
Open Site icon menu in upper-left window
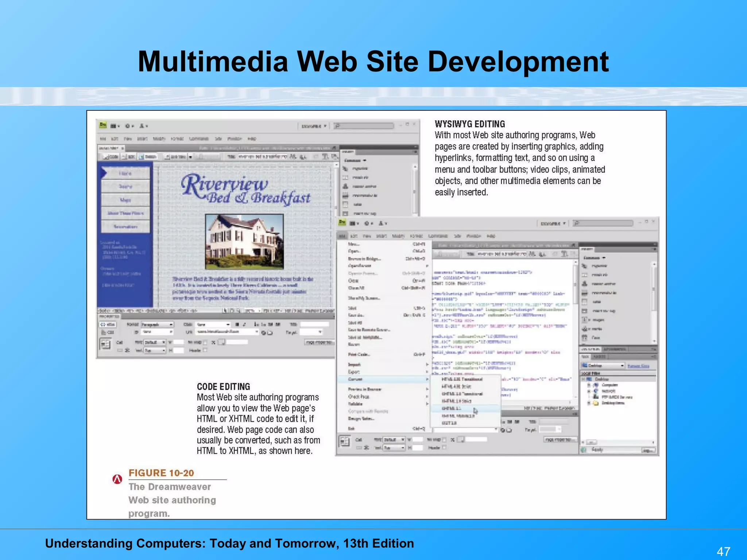coord(143,126)
